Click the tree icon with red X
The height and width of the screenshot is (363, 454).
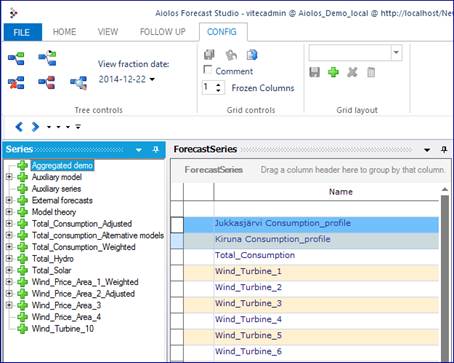16,83
